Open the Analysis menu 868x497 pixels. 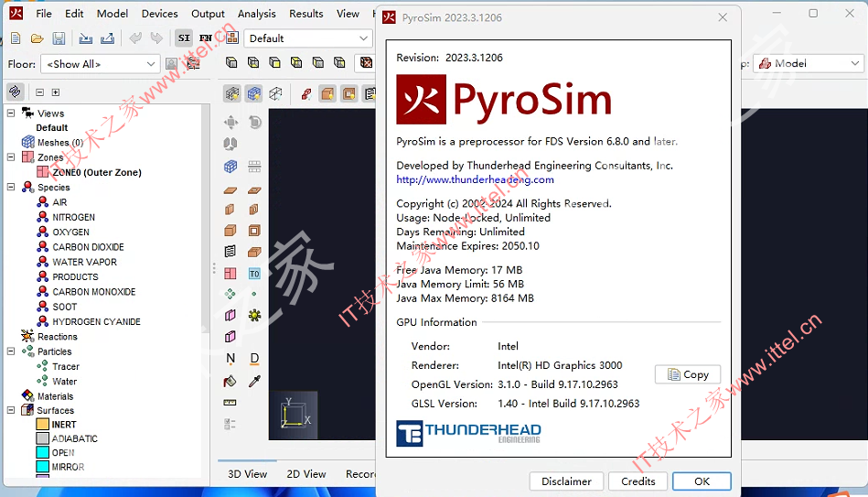pyautogui.click(x=256, y=14)
